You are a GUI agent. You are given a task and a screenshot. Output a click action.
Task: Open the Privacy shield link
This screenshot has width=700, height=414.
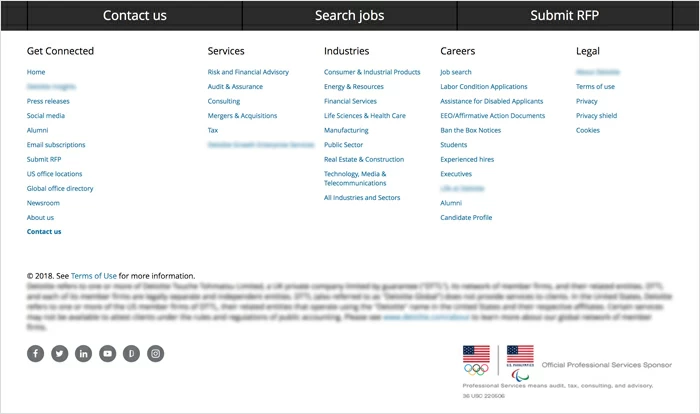(x=596, y=116)
